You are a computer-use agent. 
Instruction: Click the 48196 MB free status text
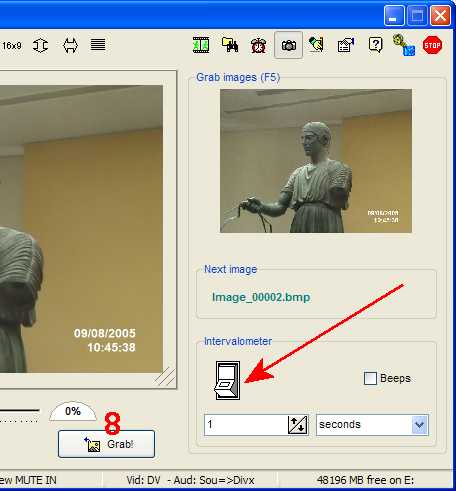point(365,480)
